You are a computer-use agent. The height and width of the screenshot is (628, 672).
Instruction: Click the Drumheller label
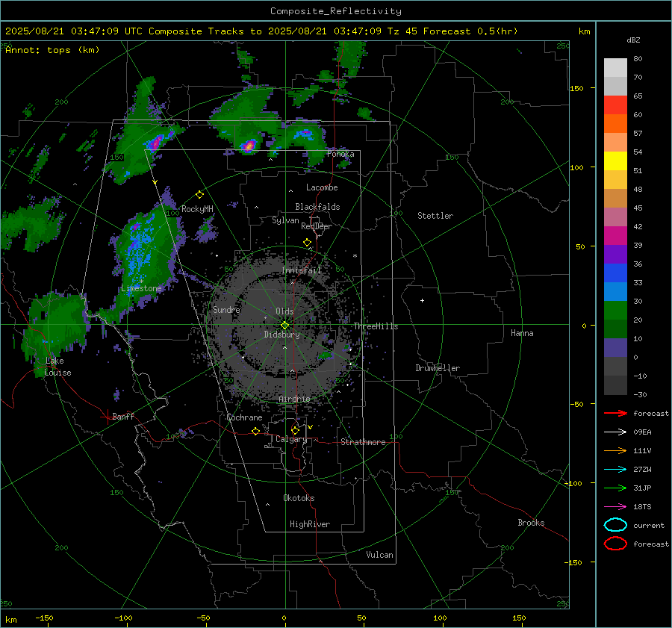(438, 368)
